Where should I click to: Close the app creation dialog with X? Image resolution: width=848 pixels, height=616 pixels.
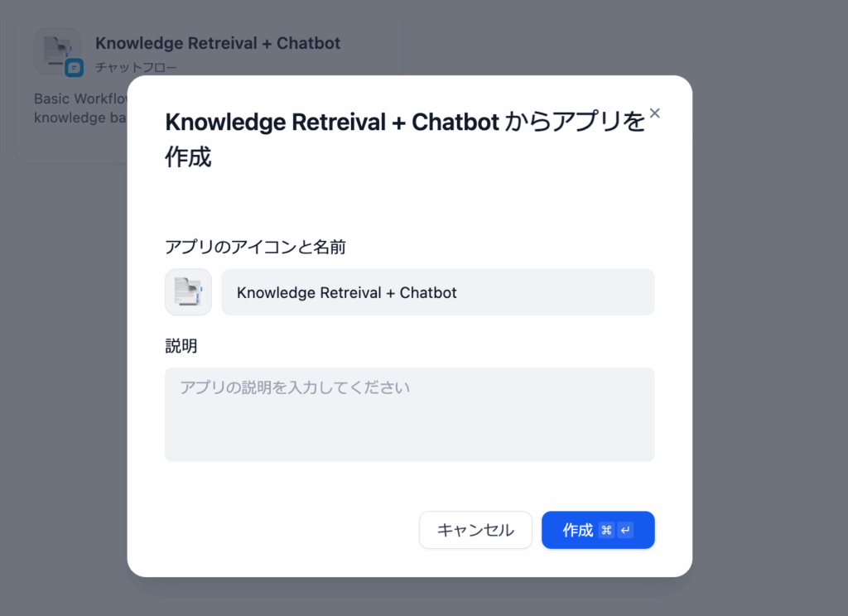(x=654, y=113)
